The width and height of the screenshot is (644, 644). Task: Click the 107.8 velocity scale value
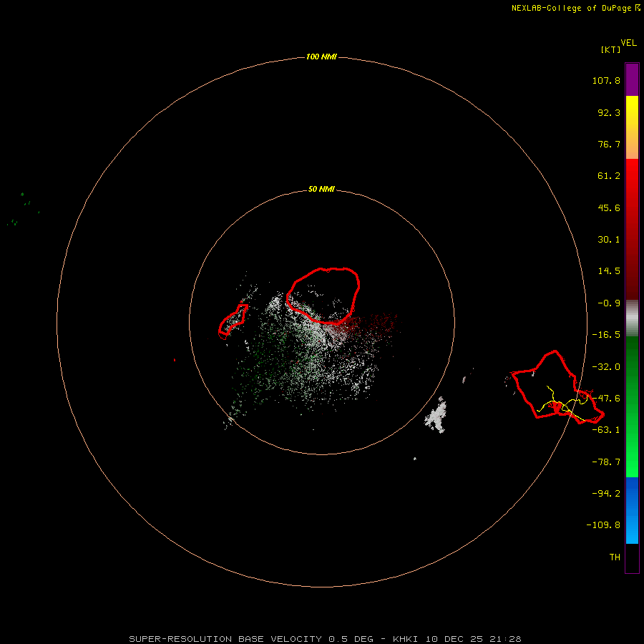point(606,80)
